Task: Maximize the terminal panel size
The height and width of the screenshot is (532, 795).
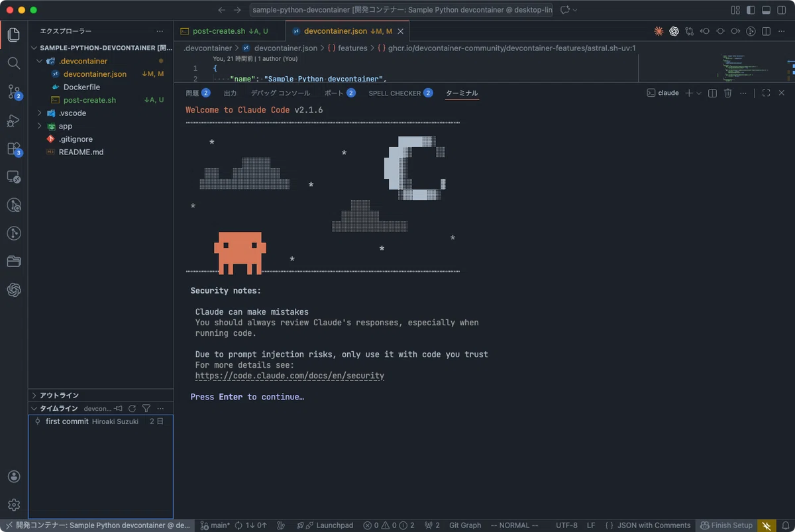Action: point(766,93)
